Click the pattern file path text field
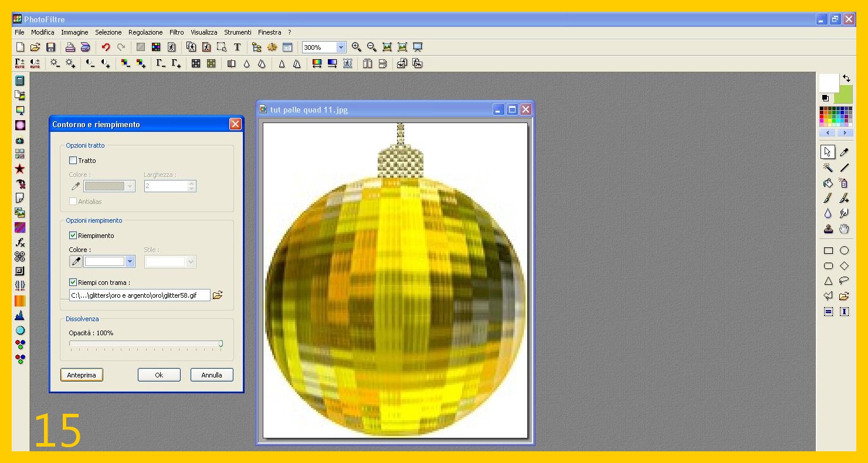The height and width of the screenshot is (463, 868). coord(139,296)
